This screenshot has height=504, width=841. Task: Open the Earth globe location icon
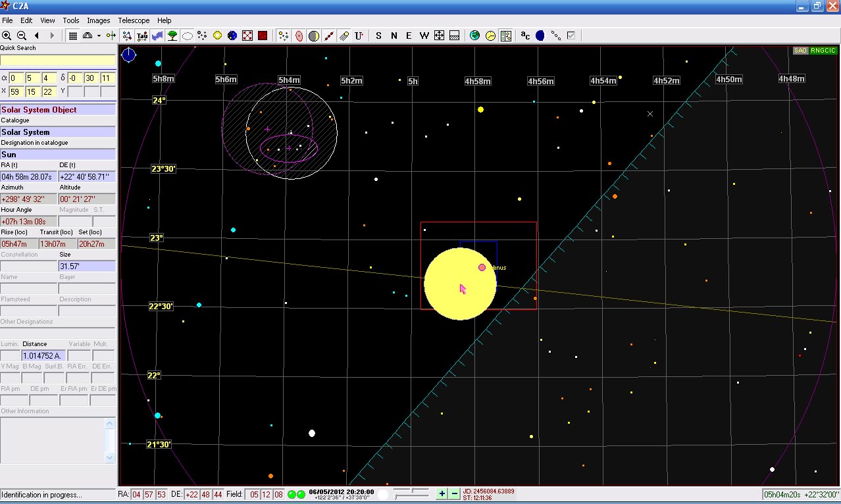(475, 36)
